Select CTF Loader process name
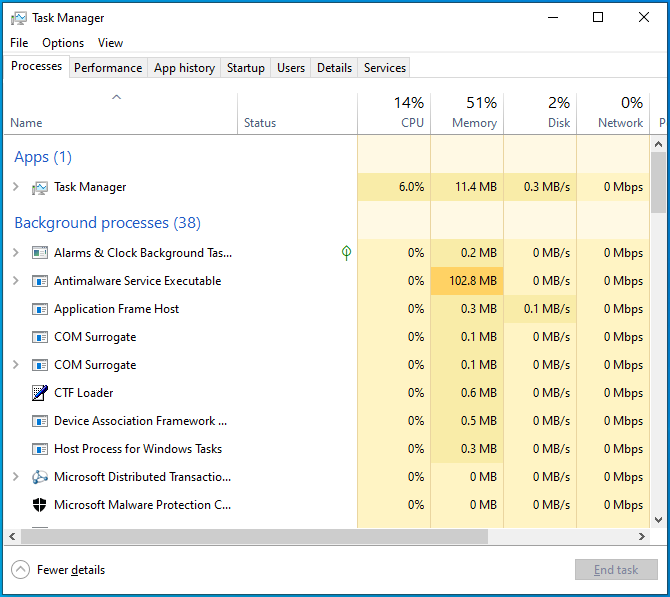 pos(83,393)
